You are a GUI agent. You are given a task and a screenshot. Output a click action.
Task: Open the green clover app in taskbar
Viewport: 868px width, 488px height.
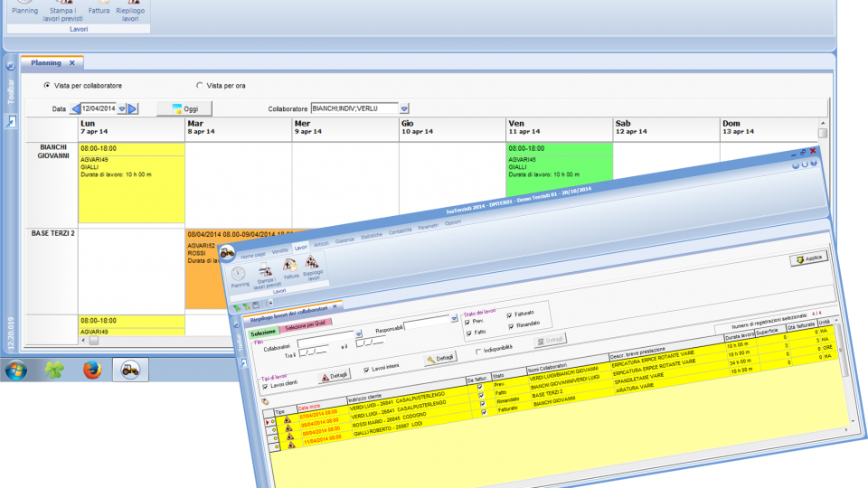pos(54,370)
